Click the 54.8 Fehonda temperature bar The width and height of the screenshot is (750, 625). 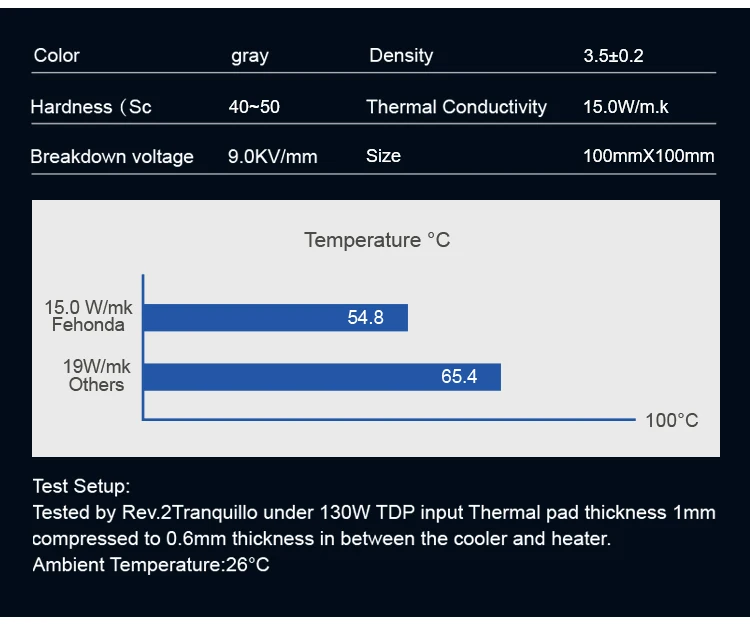(x=277, y=318)
